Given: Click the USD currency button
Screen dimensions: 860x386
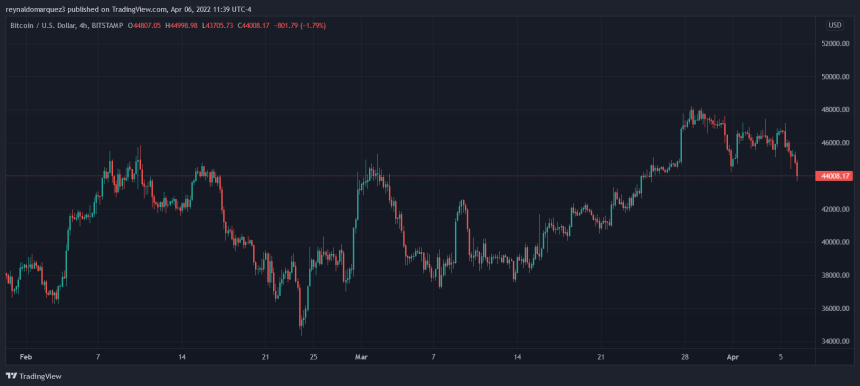Looking at the screenshot, I should click(x=835, y=25).
